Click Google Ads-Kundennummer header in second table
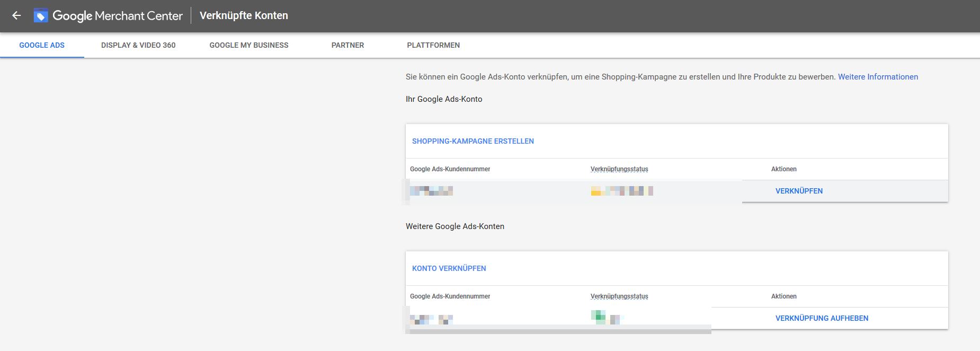The height and width of the screenshot is (351, 980). point(450,296)
